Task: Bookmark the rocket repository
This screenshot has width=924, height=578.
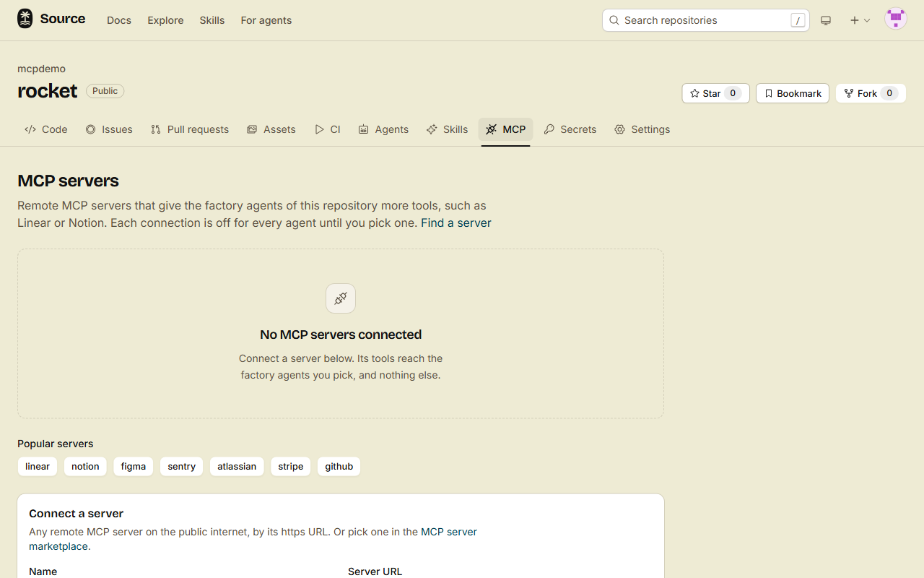Action: [793, 93]
